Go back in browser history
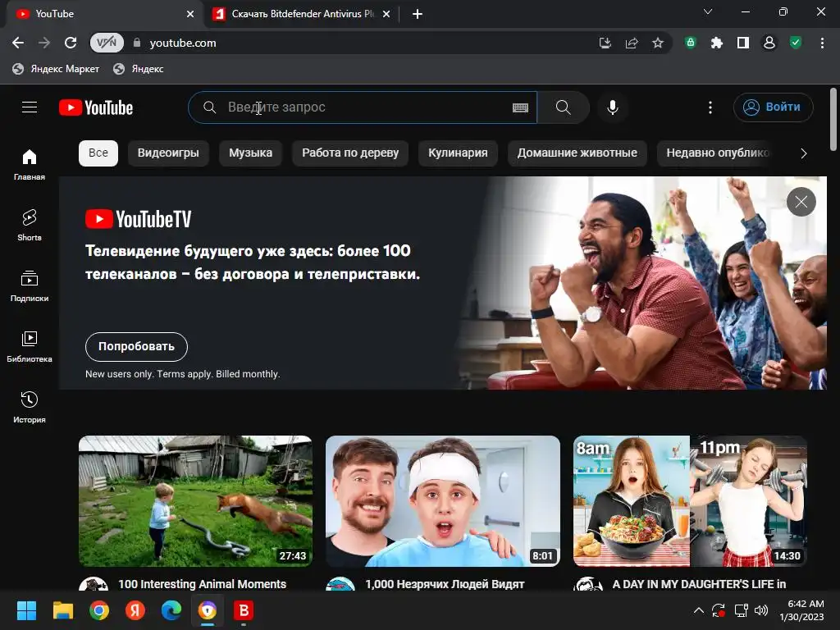840x630 pixels. pos(18,43)
